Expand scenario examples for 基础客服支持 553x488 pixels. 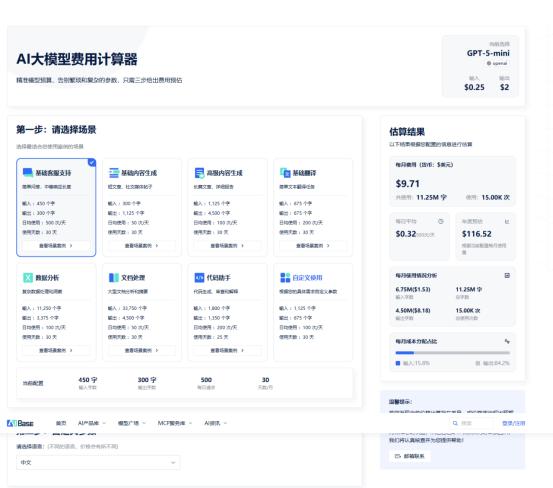(x=56, y=245)
